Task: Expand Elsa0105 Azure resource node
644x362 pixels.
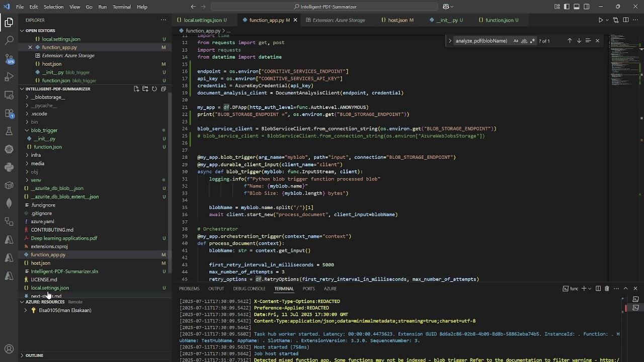Action: click(26, 310)
